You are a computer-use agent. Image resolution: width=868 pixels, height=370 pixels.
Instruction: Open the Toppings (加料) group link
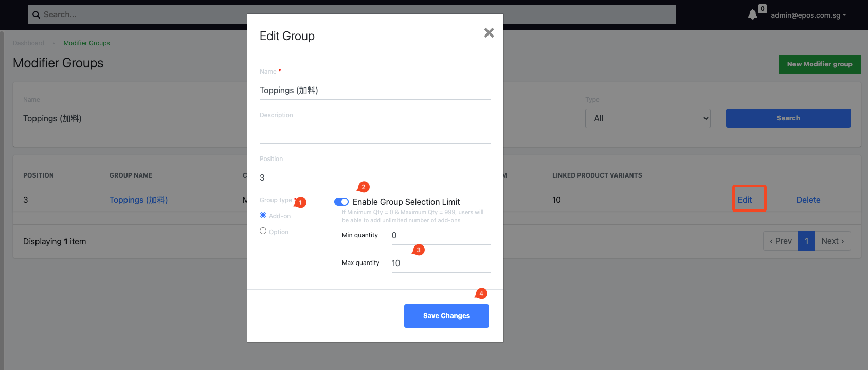pyautogui.click(x=138, y=200)
